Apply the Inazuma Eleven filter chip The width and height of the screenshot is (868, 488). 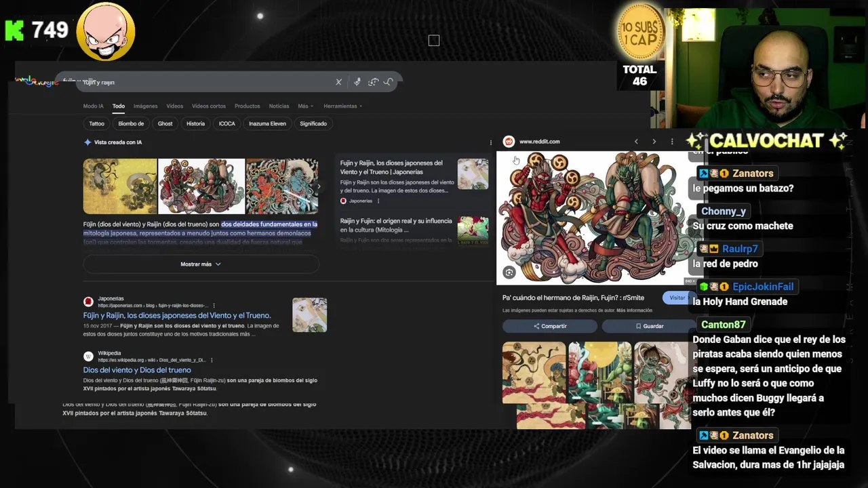pyautogui.click(x=267, y=124)
